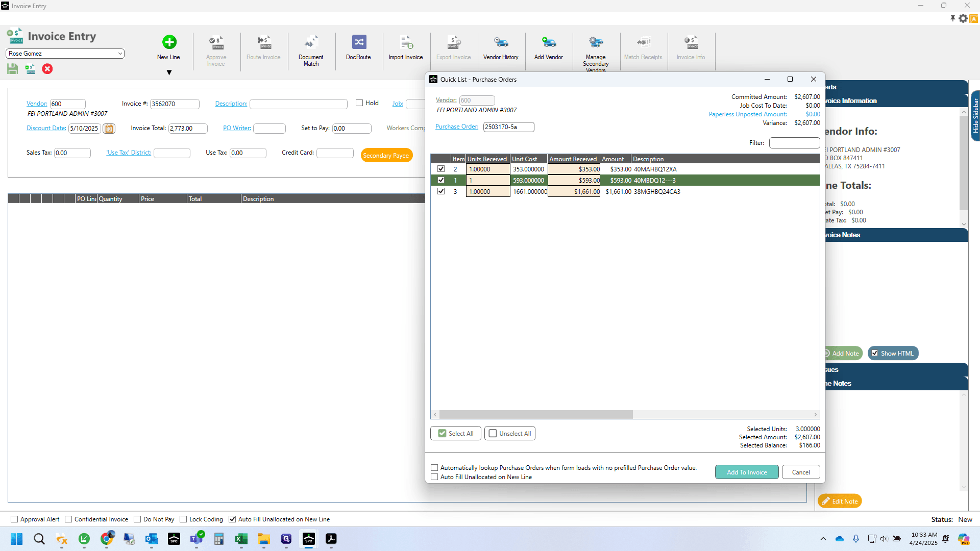Click the Import Invoice icon
The width and height of the screenshot is (980, 551).
pyautogui.click(x=406, y=42)
